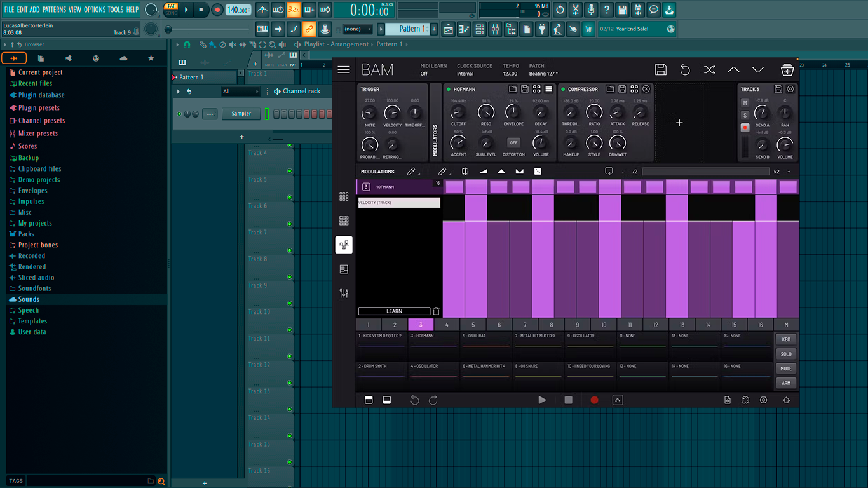This screenshot has height=488, width=868.
Task: Open the Hofmann module list menu icon
Action: click(x=548, y=89)
